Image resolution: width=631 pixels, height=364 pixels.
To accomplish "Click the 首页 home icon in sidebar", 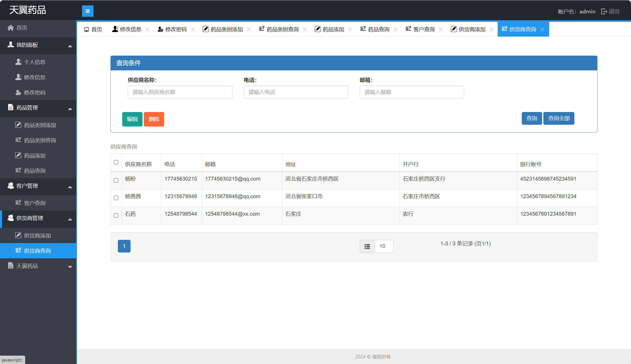I will point(10,28).
